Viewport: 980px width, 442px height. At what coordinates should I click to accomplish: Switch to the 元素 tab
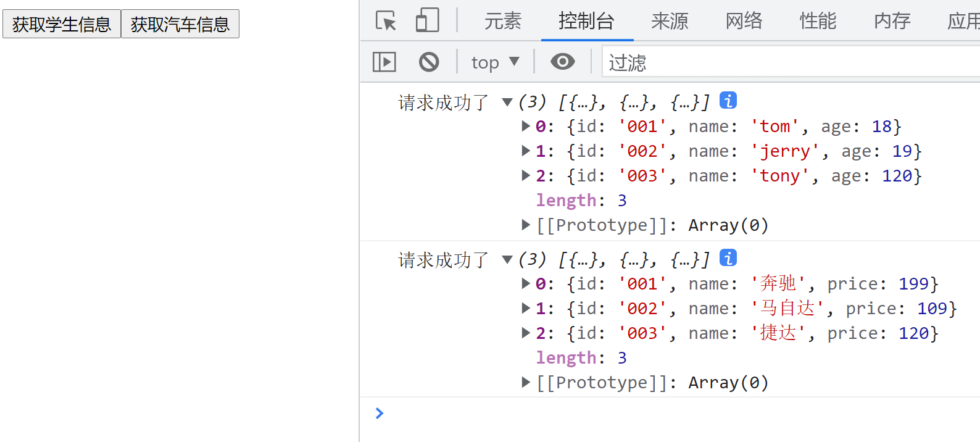502,21
